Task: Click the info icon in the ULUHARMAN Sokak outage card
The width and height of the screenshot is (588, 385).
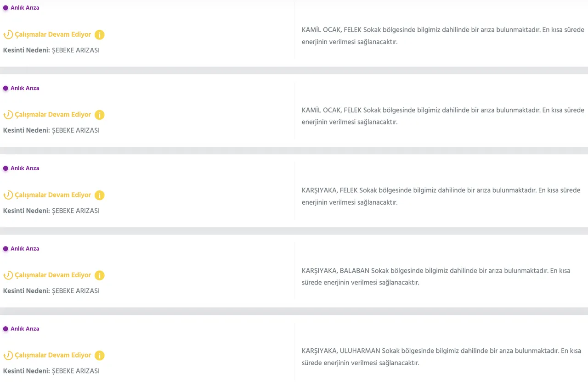Action: pyautogui.click(x=100, y=356)
